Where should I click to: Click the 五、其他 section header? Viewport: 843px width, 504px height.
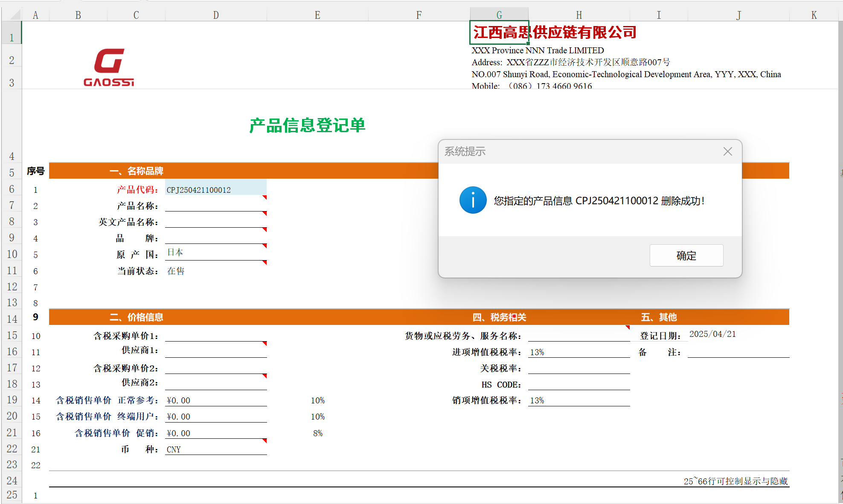659,317
